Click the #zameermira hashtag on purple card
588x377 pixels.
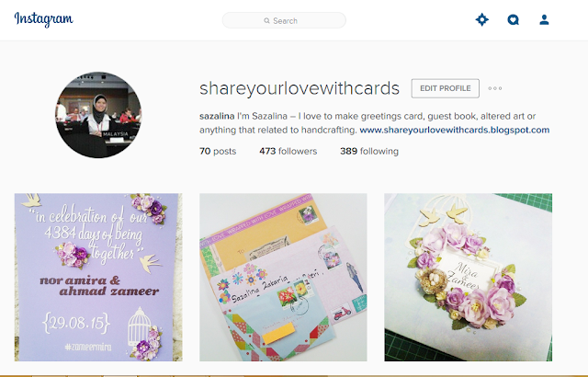click(88, 347)
